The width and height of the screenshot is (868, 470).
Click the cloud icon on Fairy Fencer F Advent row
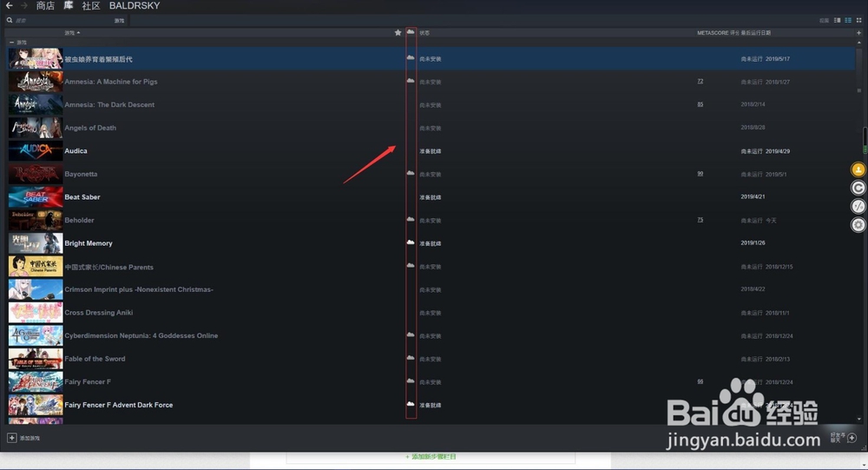coord(411,404)
